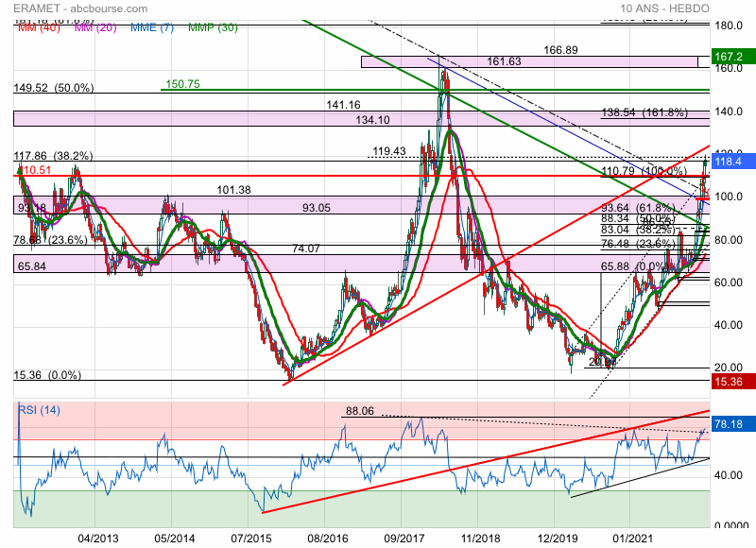The image size is (756, 548).
Task: Click the 74.07 level label
Action: (306, 248)
